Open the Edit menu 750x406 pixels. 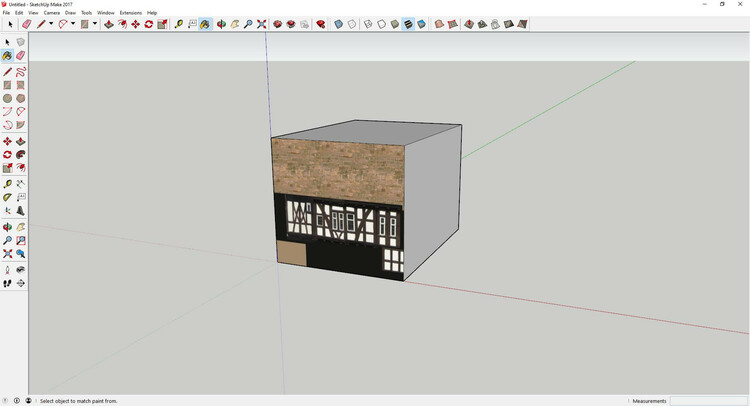(x=19, y=13)
